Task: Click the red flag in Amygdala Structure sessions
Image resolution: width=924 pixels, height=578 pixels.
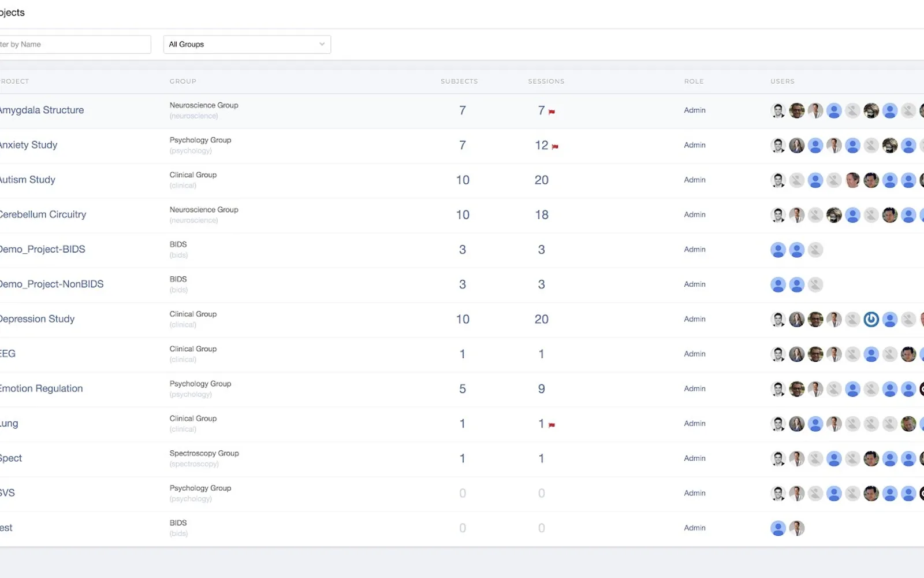Action: tap(552, 112)
